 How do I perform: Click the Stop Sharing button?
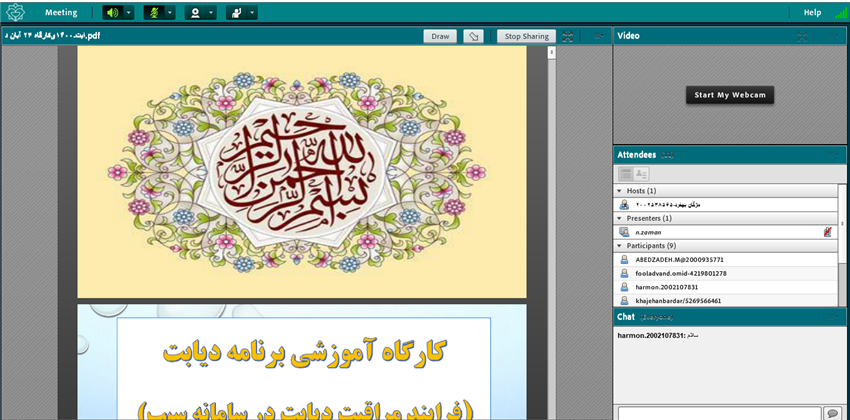(x=526, y=36)
